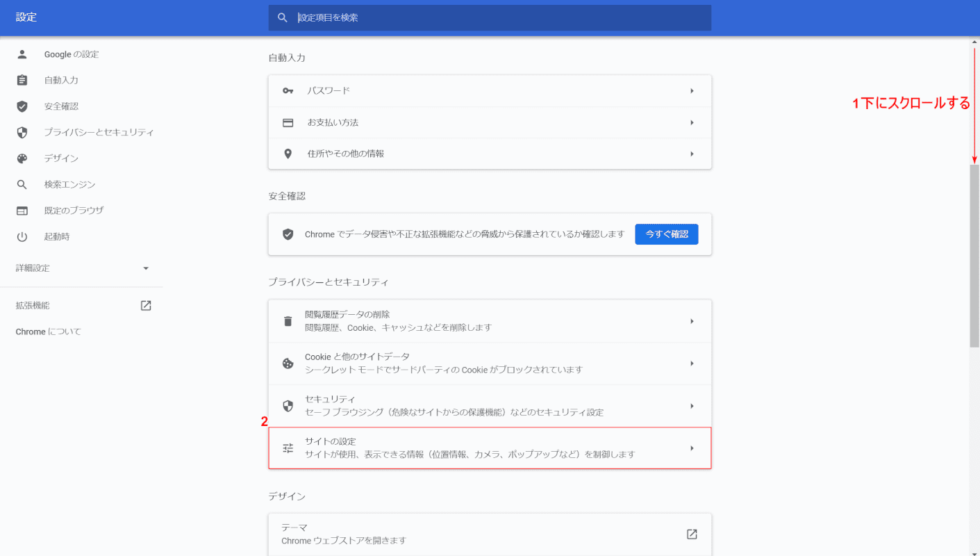This screenshot has width=980, height=556.
Task: Go to 起動時 in the sidebar
Action: pos(57,236)
